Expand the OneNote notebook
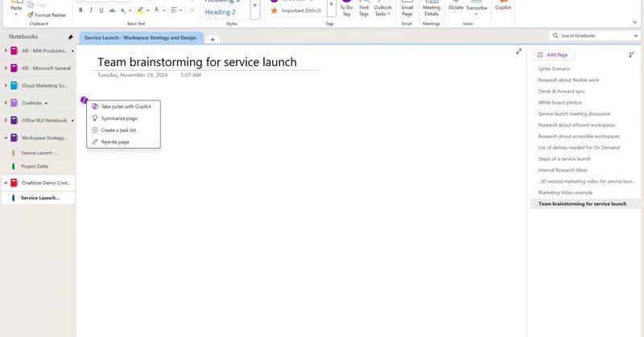 (6, 103)
